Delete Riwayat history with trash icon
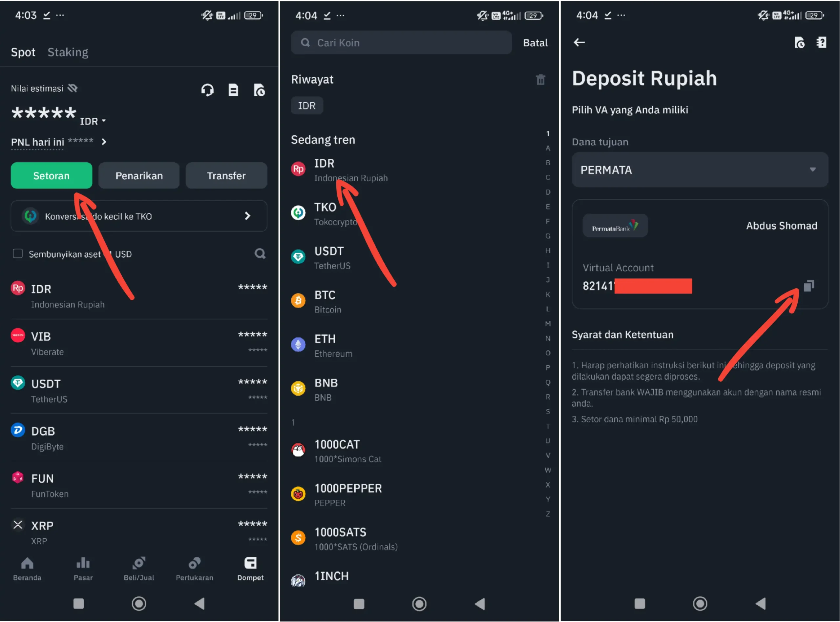This screenshot has width=840, height=622. tap(540, 79)
